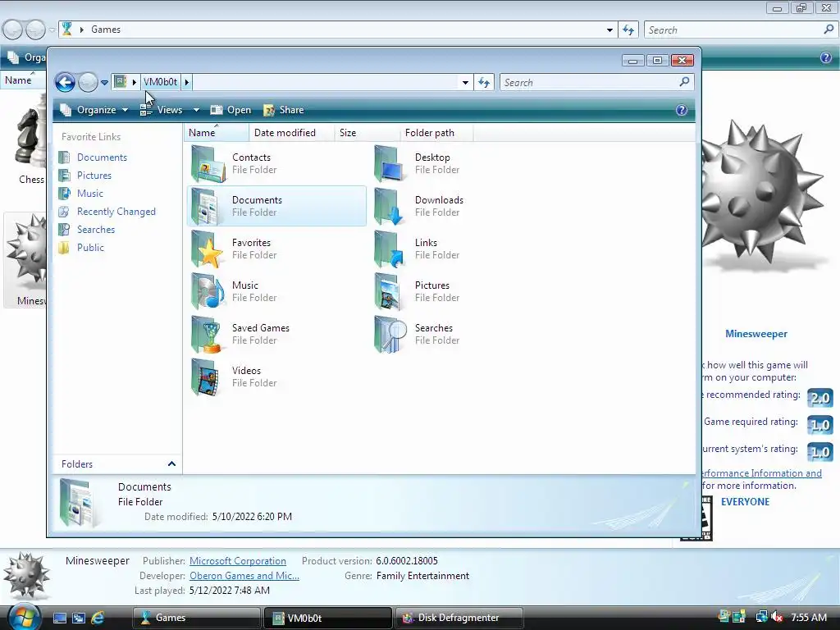Open Games window address bar dropdown
Viewport: 840px width, 630px height.
tap(609, 30)
